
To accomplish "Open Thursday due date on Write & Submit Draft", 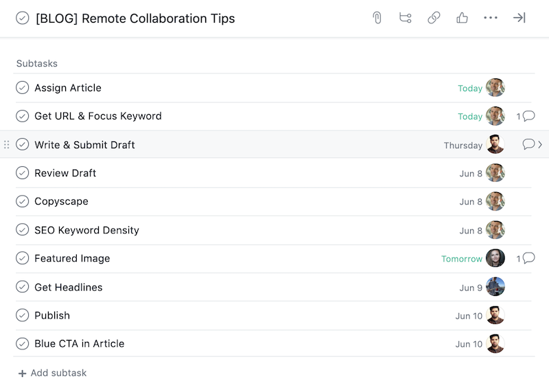I will pos(463,146).
